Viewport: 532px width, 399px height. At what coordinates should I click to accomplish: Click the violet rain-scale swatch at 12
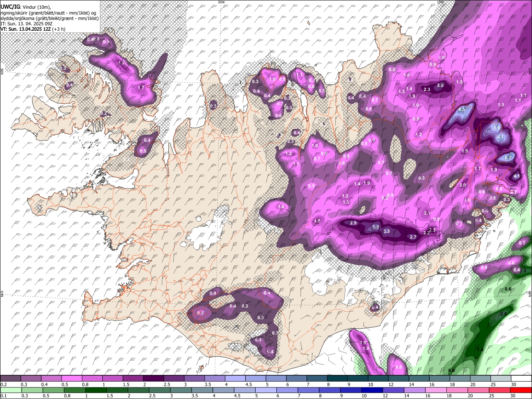coord(393,390)
